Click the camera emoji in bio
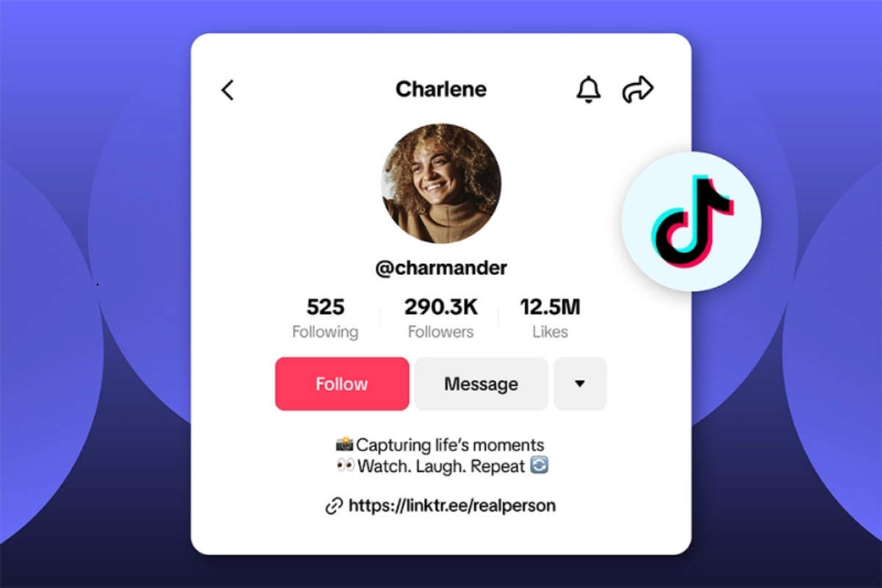Viewport: 882px width, 588px height. click(345, 445)
